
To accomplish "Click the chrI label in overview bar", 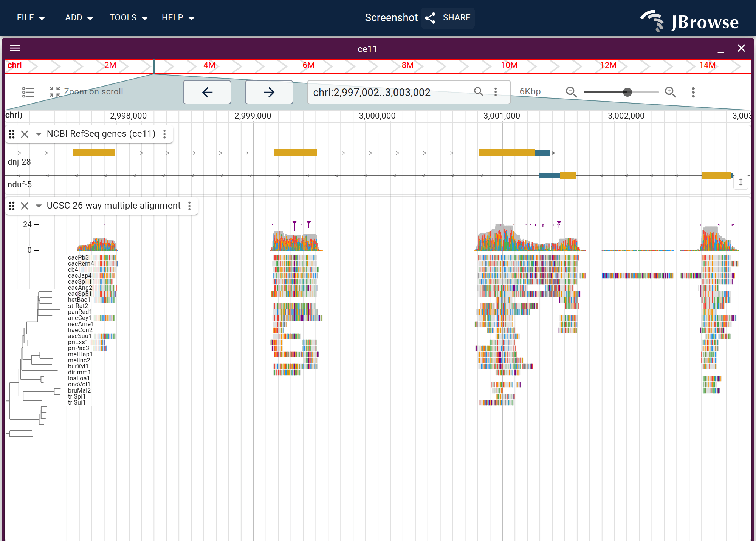I will (14, 65).
